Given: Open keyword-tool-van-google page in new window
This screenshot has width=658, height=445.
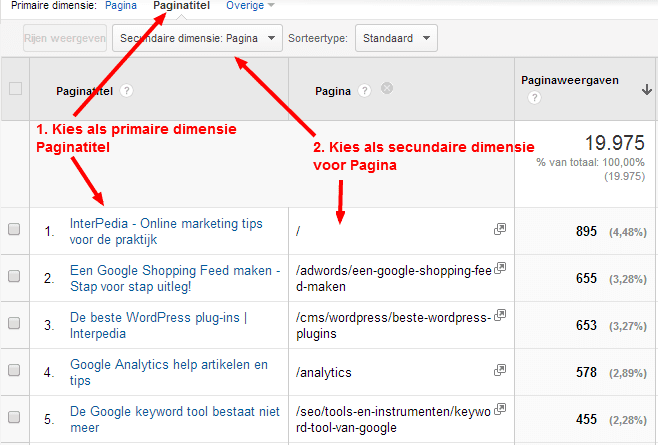Looking at the screenshot, I should point(500,409).
